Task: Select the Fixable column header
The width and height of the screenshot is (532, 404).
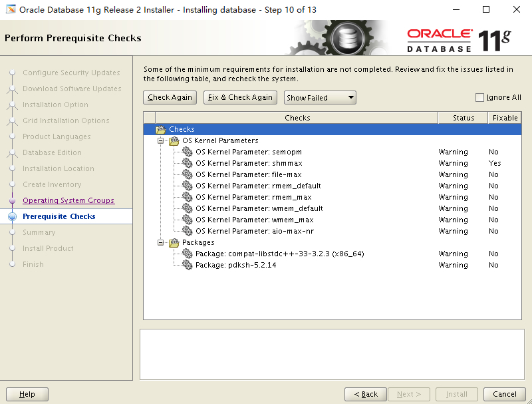Action: (505, 118)
